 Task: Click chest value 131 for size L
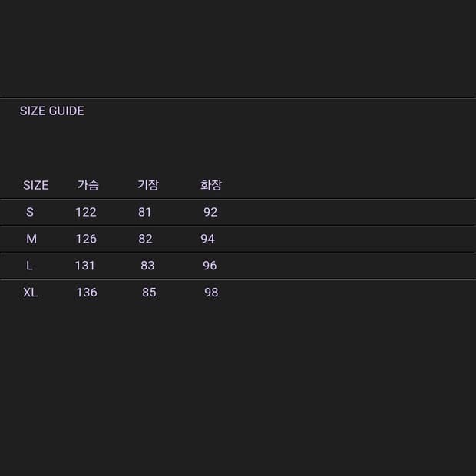85,266
